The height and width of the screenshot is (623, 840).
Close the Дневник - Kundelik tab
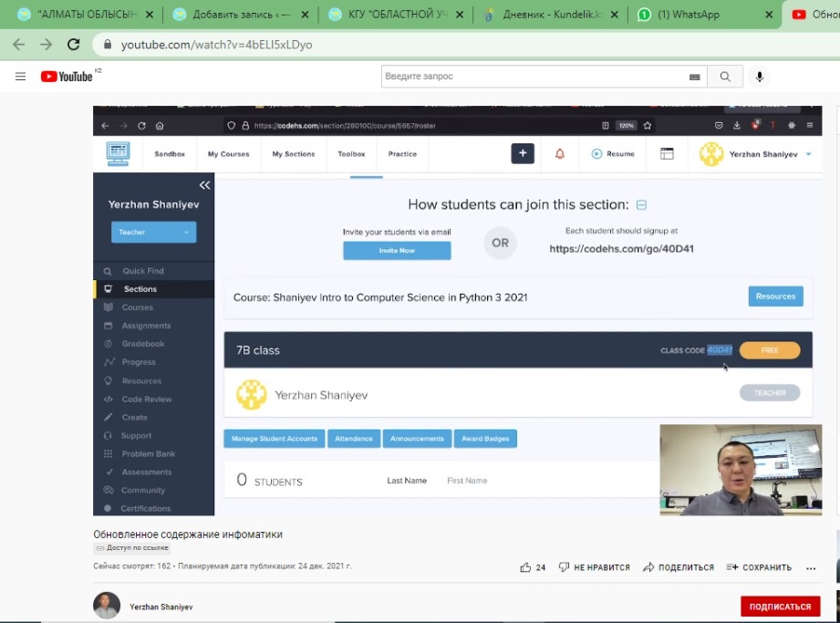pyautogui.click(x=615, y=15)
